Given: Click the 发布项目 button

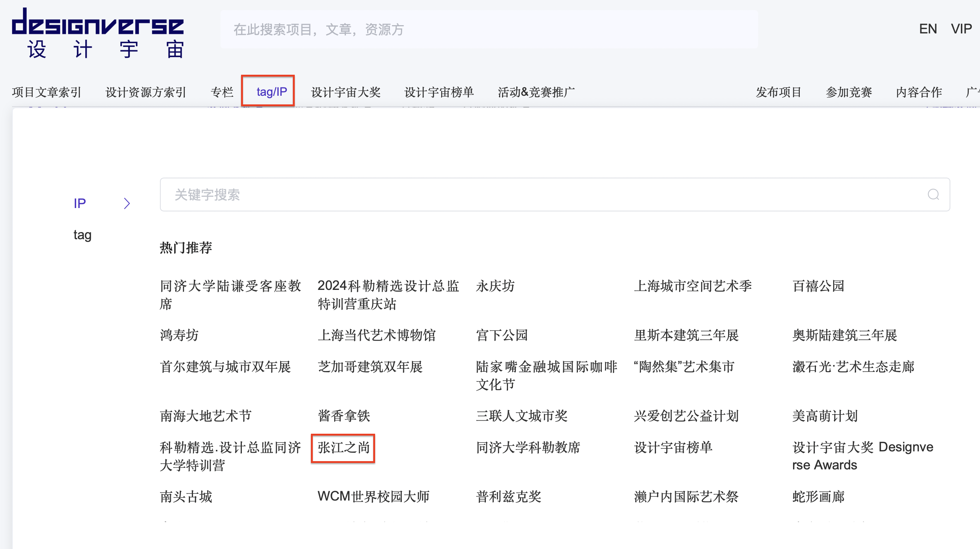Looking at the screenshot, I should 778,92.
